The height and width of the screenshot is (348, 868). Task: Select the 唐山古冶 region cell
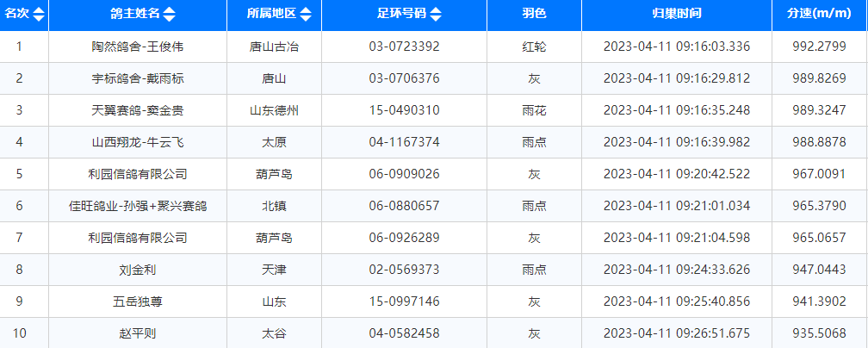point(275,47)
